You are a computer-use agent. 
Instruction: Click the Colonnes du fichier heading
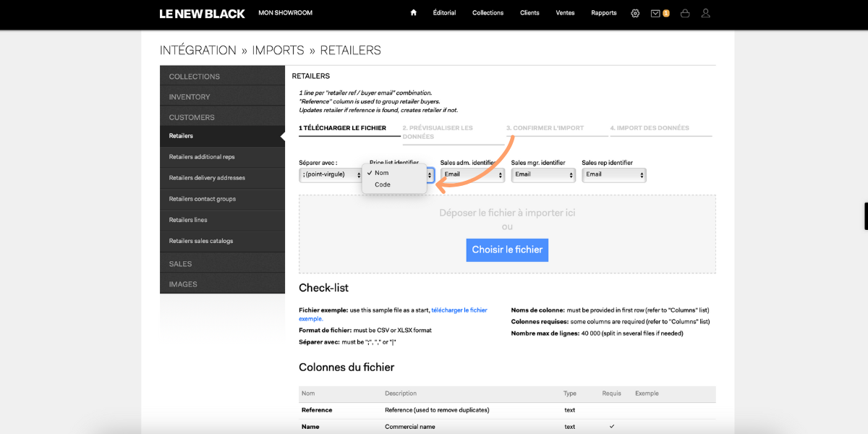pos(346,367)
